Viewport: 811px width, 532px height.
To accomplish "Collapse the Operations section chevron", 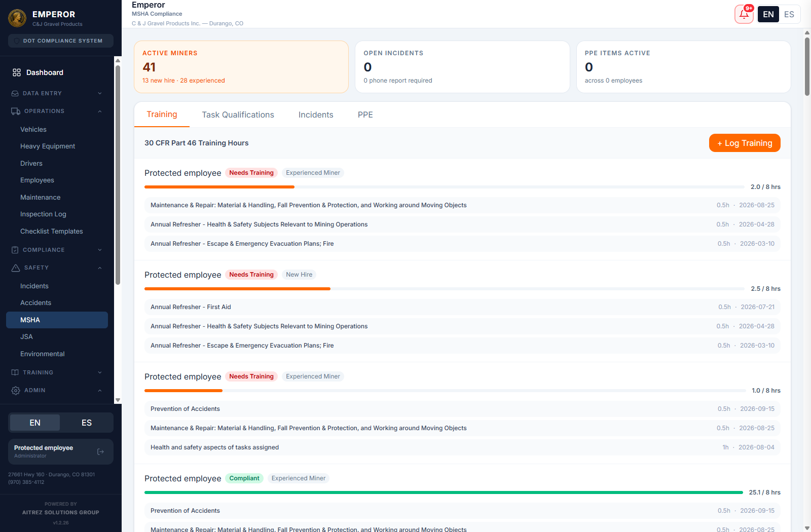I will 100,111.
